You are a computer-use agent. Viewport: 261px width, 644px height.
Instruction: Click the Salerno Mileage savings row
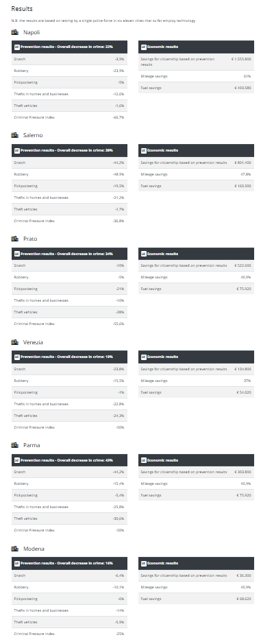coord(196,174)
